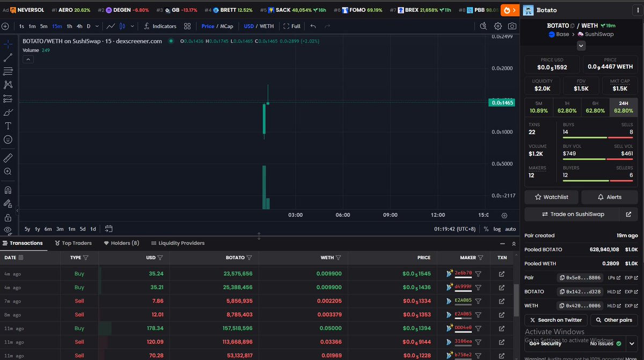The width and height of the screenshot is (644, 360).
Task: Select the 1H price change tab
Action: (567, 107)
